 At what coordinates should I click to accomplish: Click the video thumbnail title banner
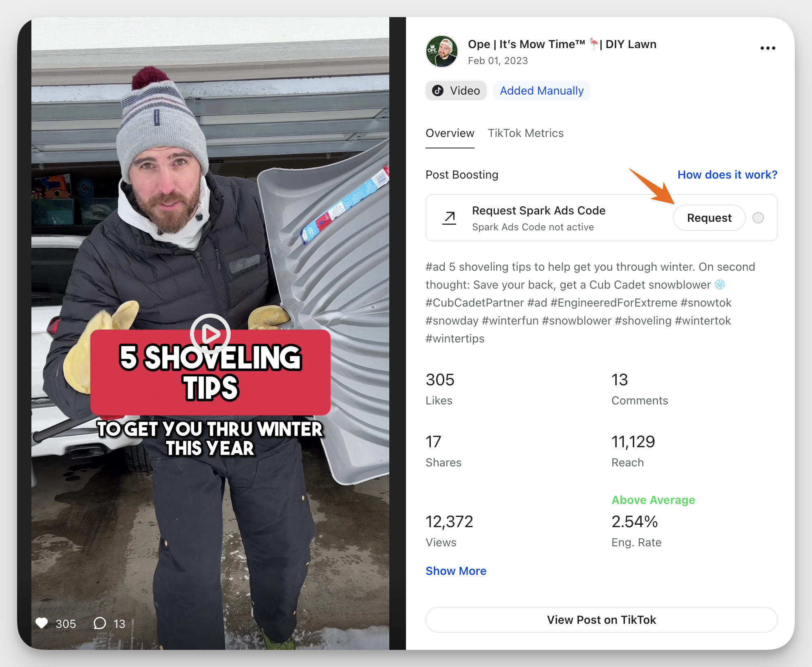[x=210, y=372]
